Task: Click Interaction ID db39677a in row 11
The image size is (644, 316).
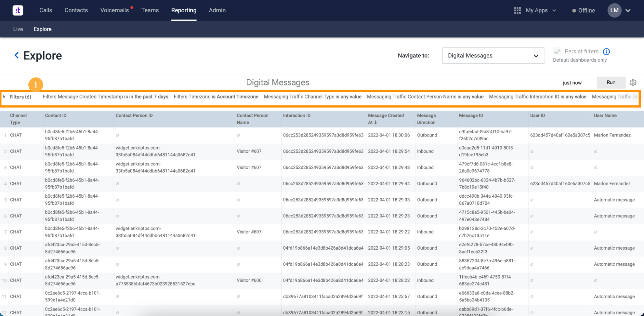Action: tap(323, 297)
